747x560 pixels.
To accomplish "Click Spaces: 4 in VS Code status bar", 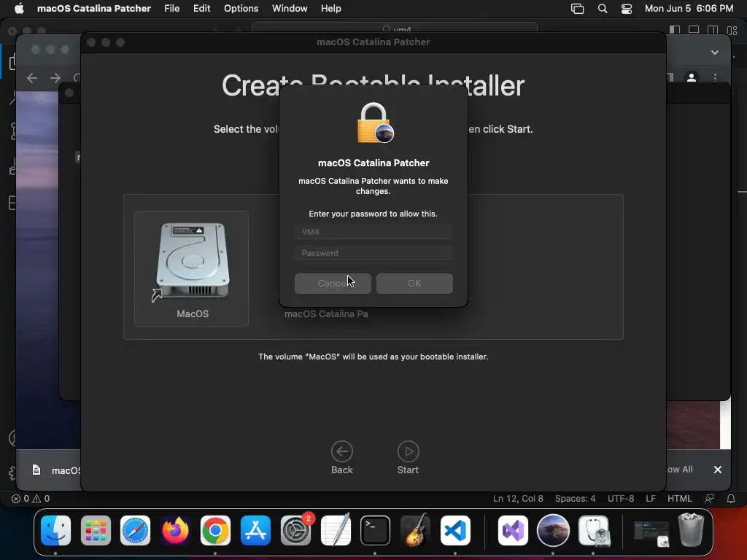I will coord(575,499).
